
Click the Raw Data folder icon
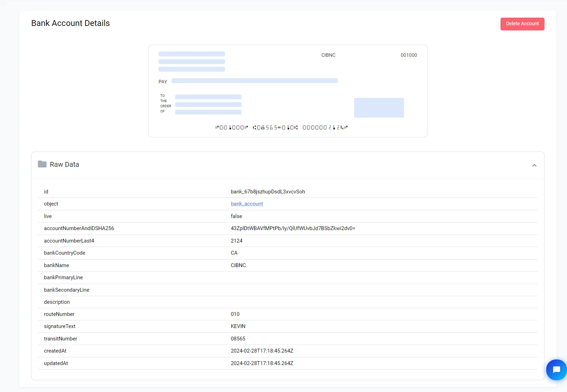42,164
